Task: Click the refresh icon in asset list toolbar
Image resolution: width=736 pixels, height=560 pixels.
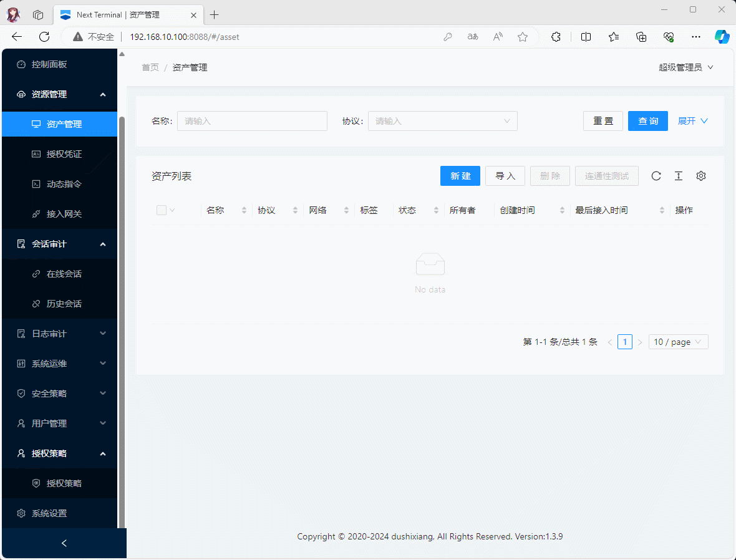Action: coord(656,176)
